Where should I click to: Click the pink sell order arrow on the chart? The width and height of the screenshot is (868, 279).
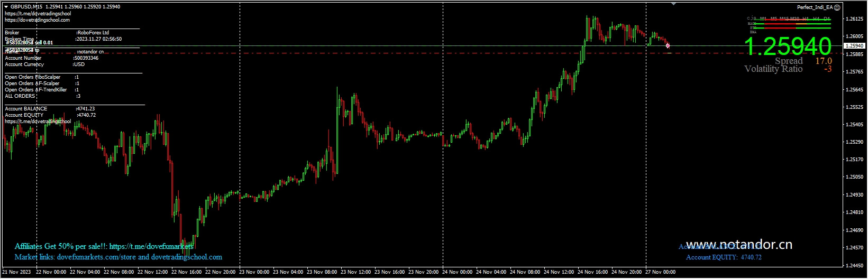[x=668, y=46]
